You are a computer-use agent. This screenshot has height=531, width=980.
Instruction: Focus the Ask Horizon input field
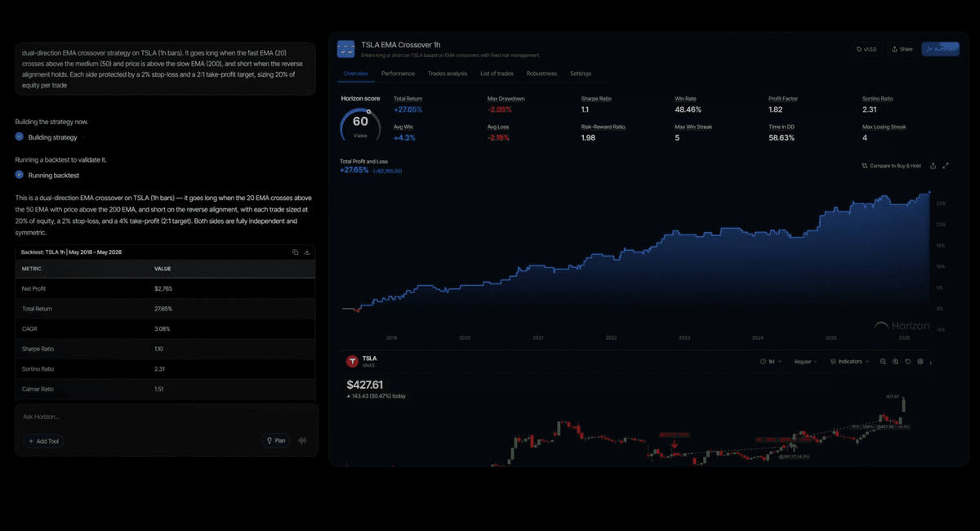click(x=166, y=417)
